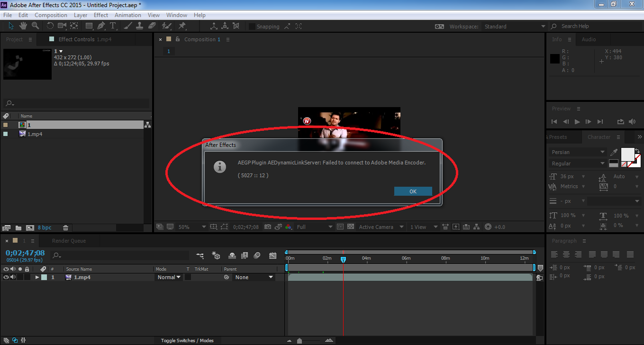The image size is (644, 345).
Task: Click the label color swatch of layer 1.mp4
Action: pos(44,277)
